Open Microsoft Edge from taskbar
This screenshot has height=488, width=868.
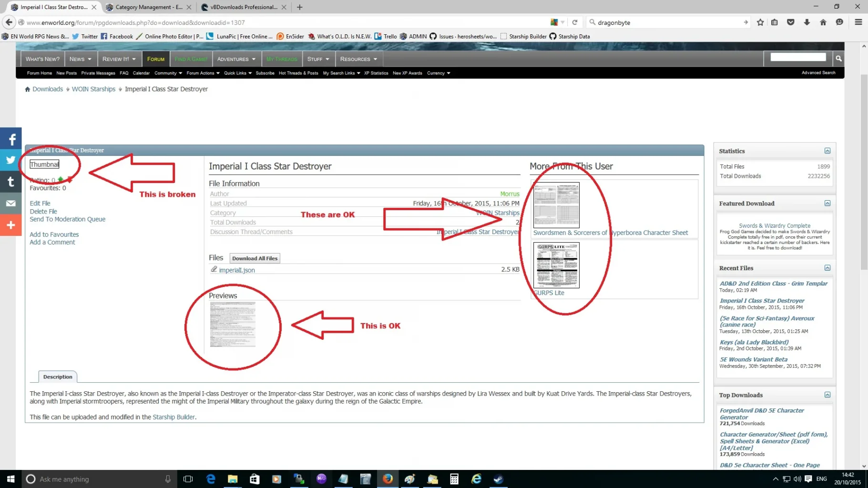click(x=211, y=479)
